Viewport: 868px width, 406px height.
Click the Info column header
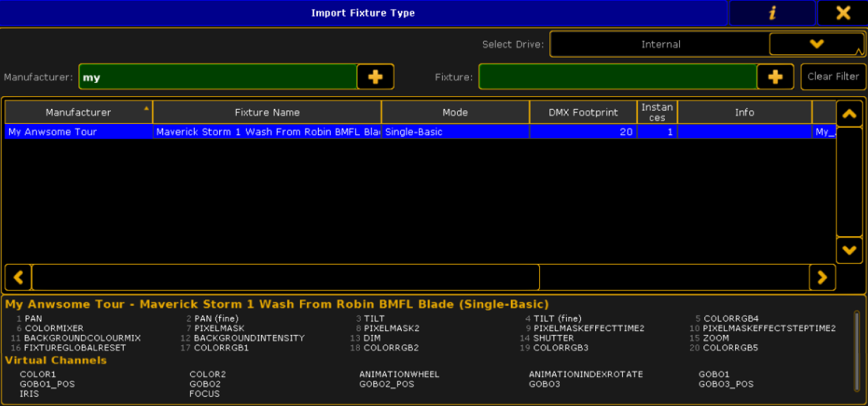[x=744, y=112]
